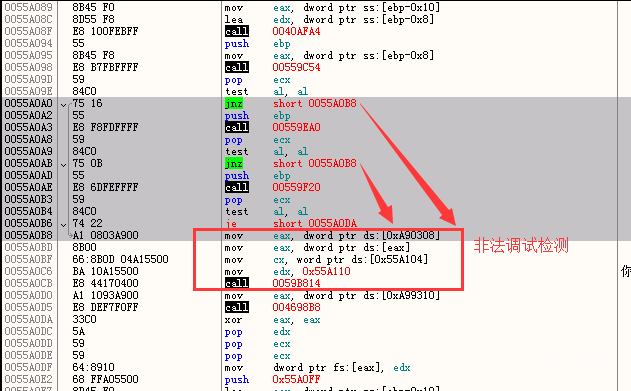Image resolution: width=631 pixels, height=391 pixels.
Task: Click address 0055A0C6
Action: 29,271
